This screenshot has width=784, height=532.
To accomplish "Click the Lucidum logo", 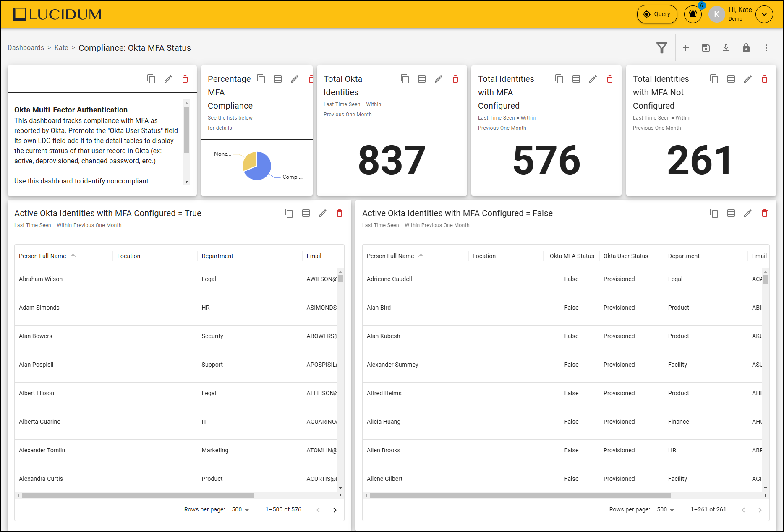I will (57, 14).
